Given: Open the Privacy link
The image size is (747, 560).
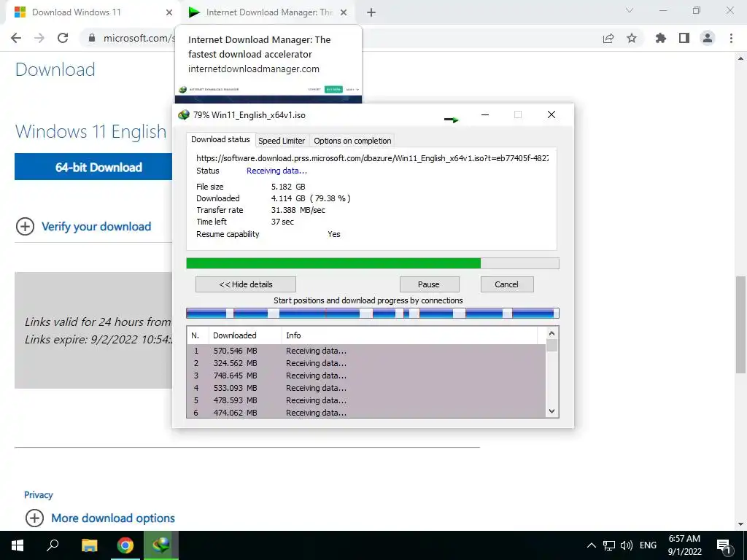Looking at the screenshot, I should coord(39,495).
